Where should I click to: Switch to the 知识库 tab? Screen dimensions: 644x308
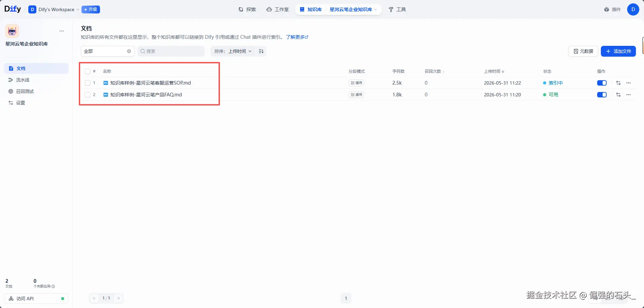[311, 9]
